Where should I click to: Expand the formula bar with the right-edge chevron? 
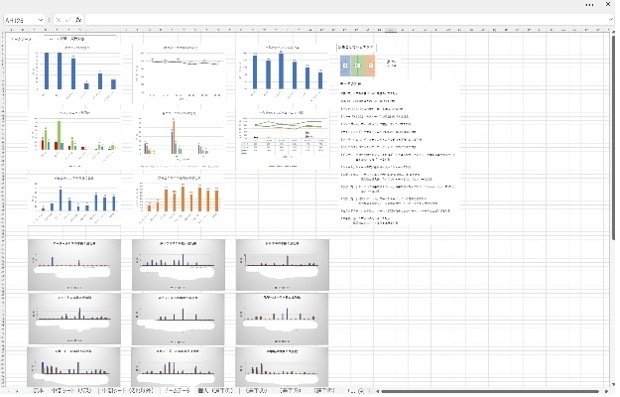coord(611,19)
